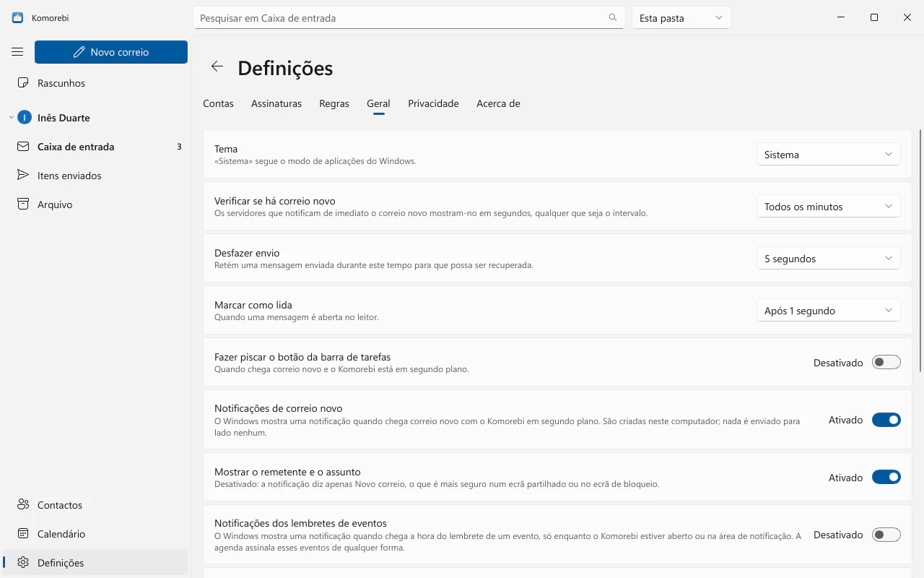Switch to the Assinaturas tab
The width and height of the screenshot is (924, 578).
[x=276, y=103]
